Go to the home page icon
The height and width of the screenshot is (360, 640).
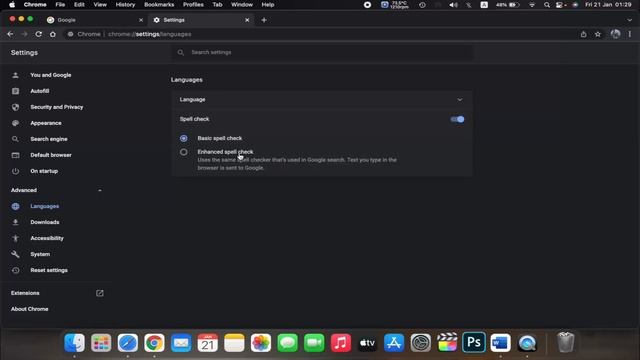click(x=53, y=34)
